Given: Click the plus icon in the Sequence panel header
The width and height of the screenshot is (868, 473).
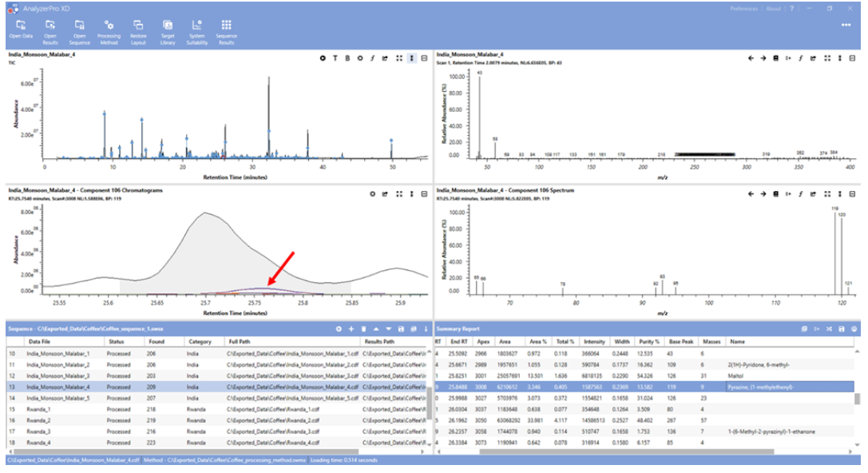Looking at the screenshot, I should point(351,329).
